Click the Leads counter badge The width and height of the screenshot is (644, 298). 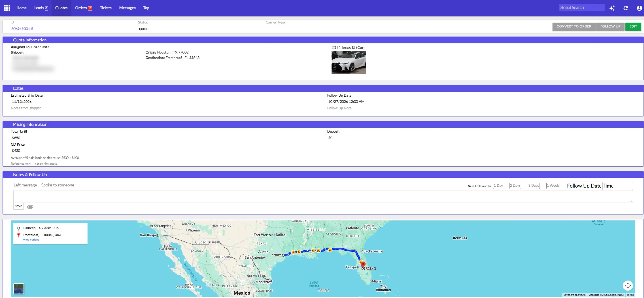point(46,8)
